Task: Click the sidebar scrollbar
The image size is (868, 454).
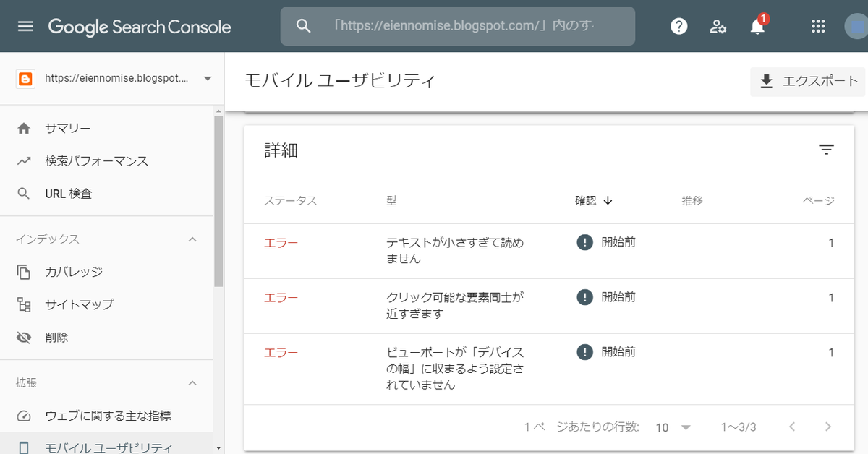Action: (x=218, y=201)
